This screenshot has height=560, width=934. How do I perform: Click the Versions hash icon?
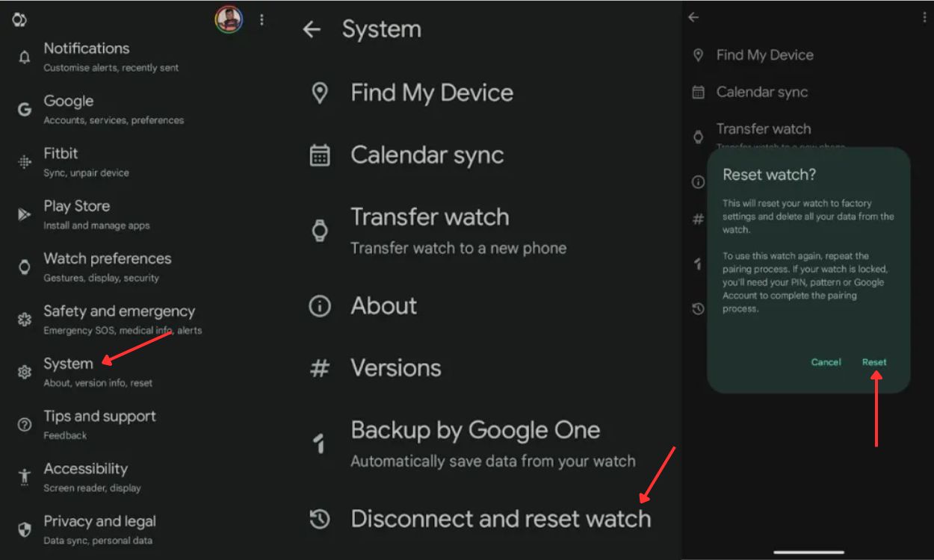320,367
